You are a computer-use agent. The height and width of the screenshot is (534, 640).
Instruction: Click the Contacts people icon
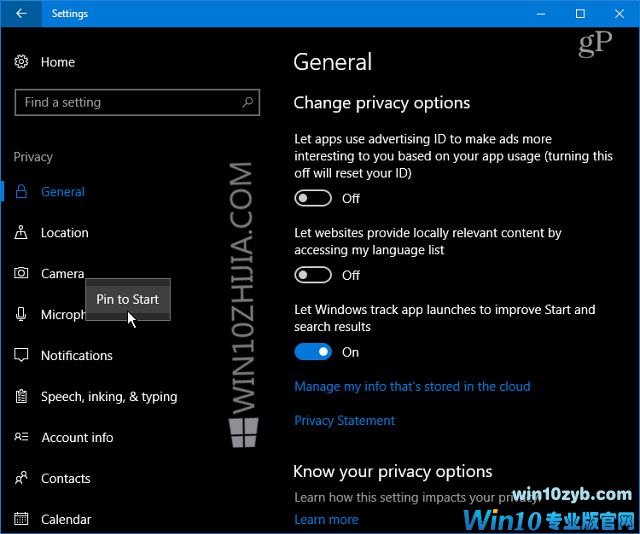click(x=21, y=478)
